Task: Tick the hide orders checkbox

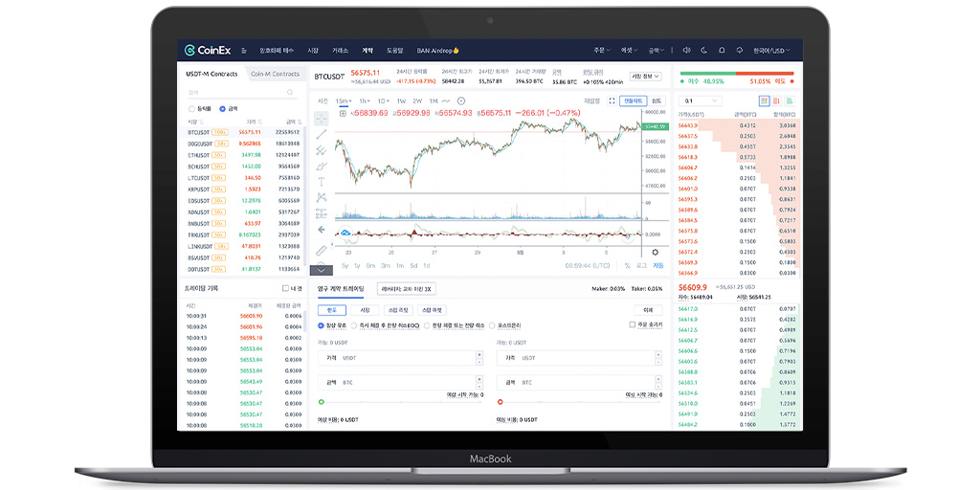Action: 633,325
